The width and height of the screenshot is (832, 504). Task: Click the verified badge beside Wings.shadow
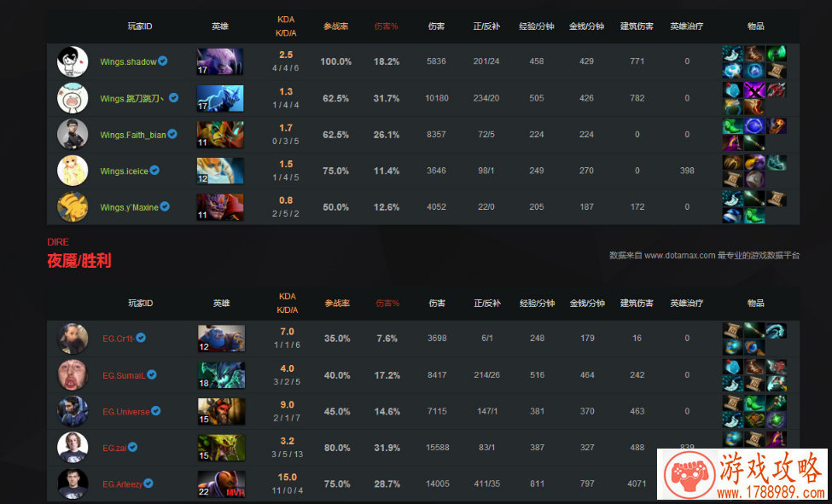163,61
